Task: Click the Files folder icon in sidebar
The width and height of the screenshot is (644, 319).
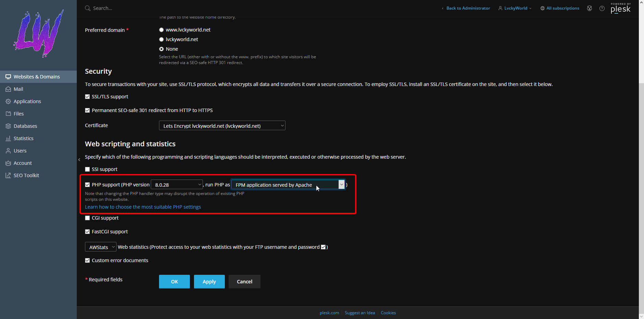Action: [x=8, y=114]
